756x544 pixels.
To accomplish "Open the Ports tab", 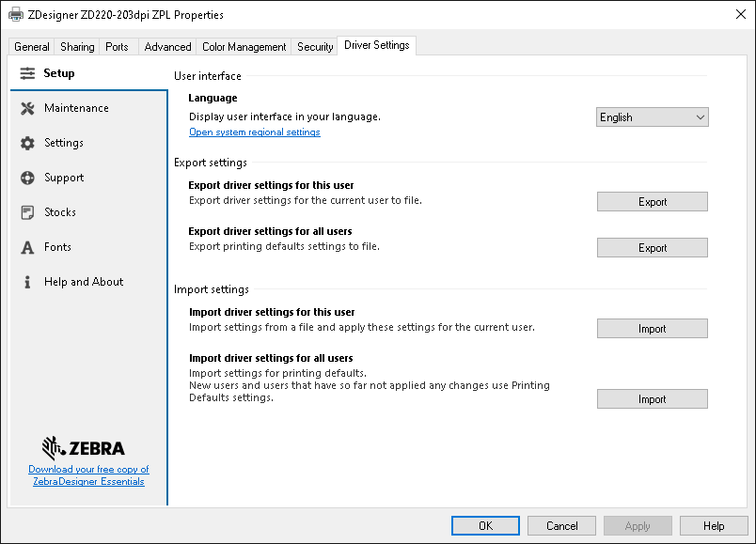I will pos(118,45).
